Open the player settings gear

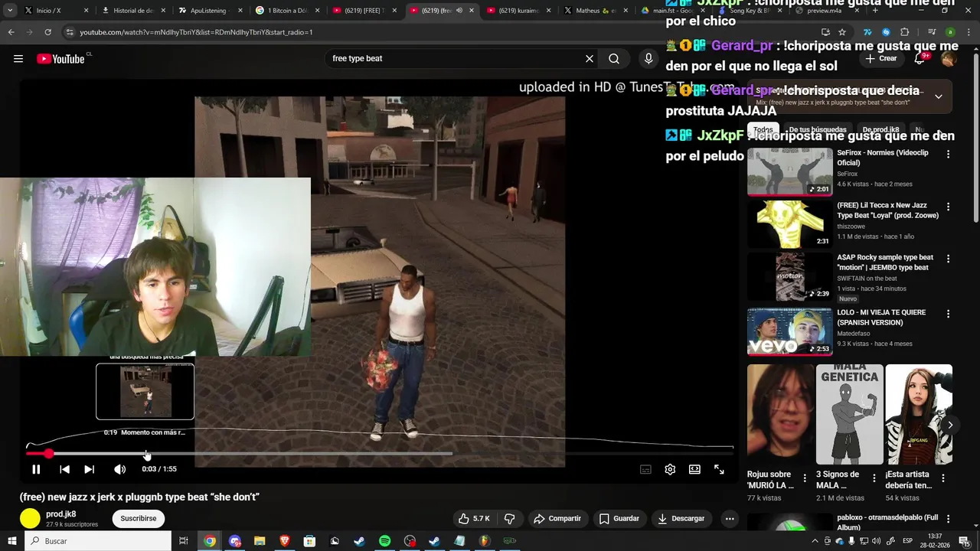(x=670, y=469)
